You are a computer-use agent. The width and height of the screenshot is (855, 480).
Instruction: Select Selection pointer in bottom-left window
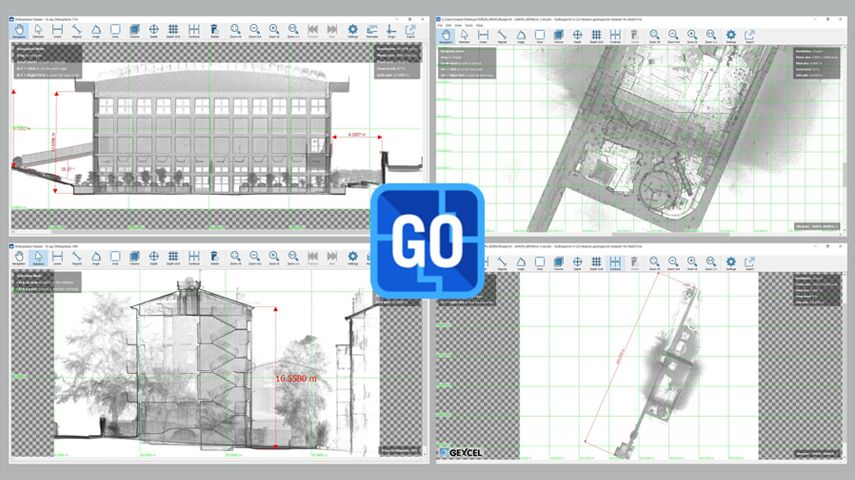point(38,258)
